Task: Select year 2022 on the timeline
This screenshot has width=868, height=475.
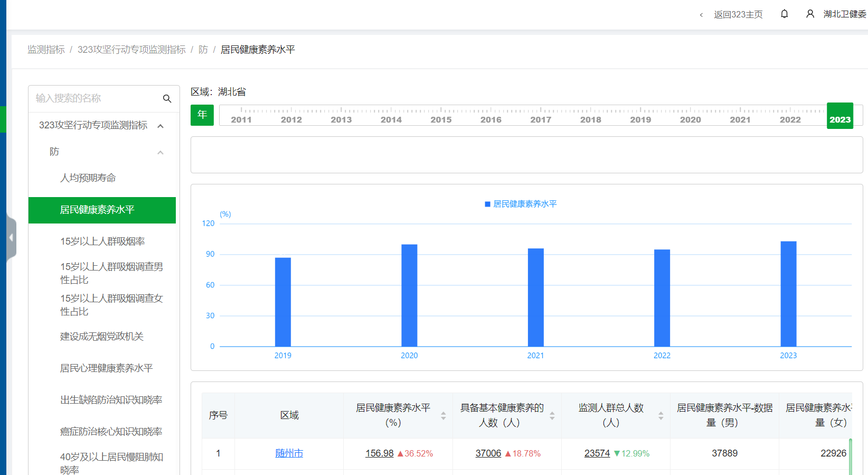Action: coord(790,119)
